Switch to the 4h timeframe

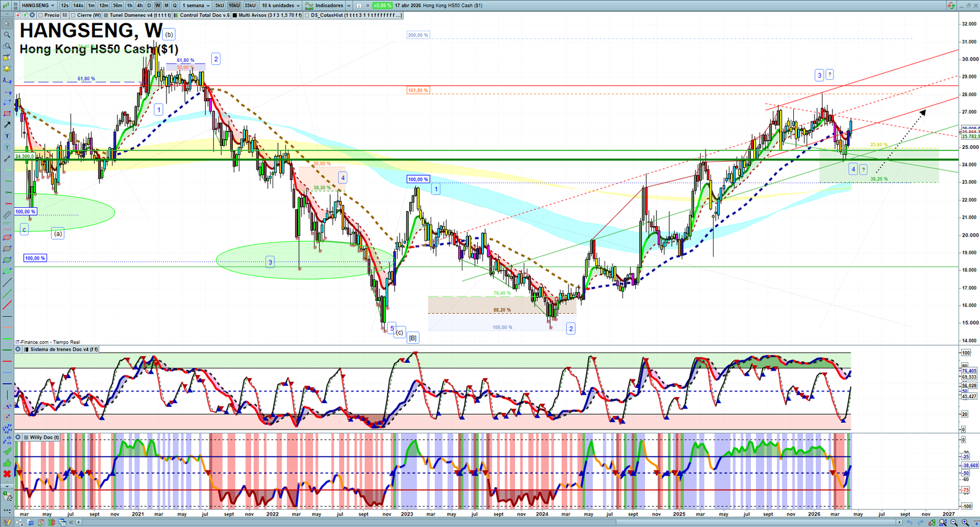pyautogui.click(x=140, y=6)
